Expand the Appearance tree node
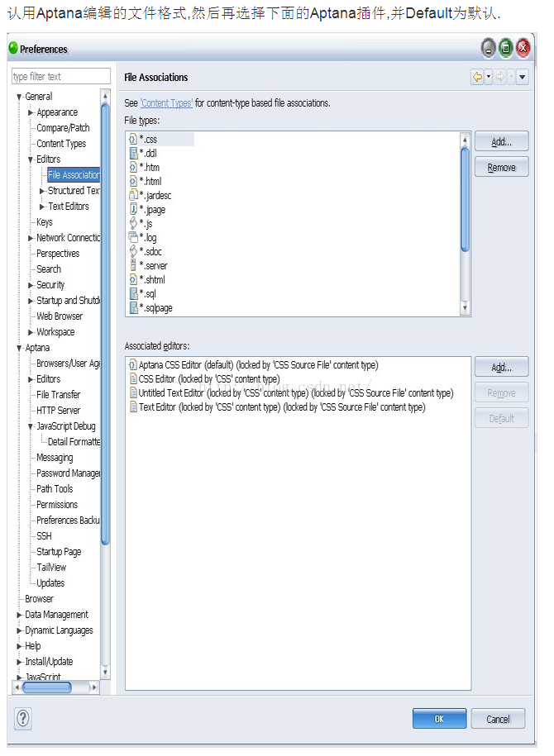Image resolution: width=554 pixels, height=756 pixels. (31, 112)
